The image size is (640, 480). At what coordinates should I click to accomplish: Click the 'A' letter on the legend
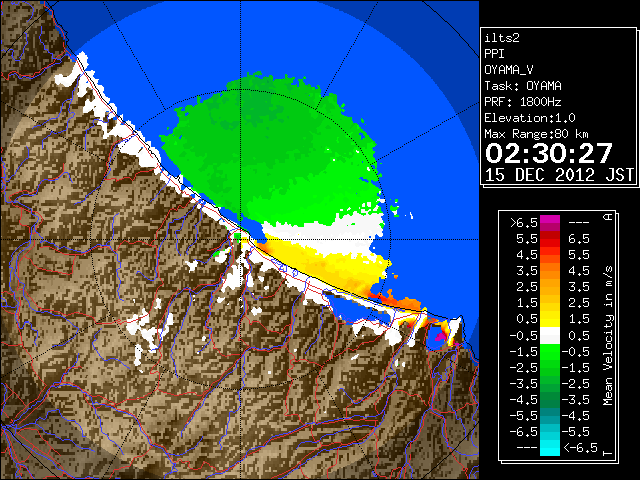click(608, 217)
